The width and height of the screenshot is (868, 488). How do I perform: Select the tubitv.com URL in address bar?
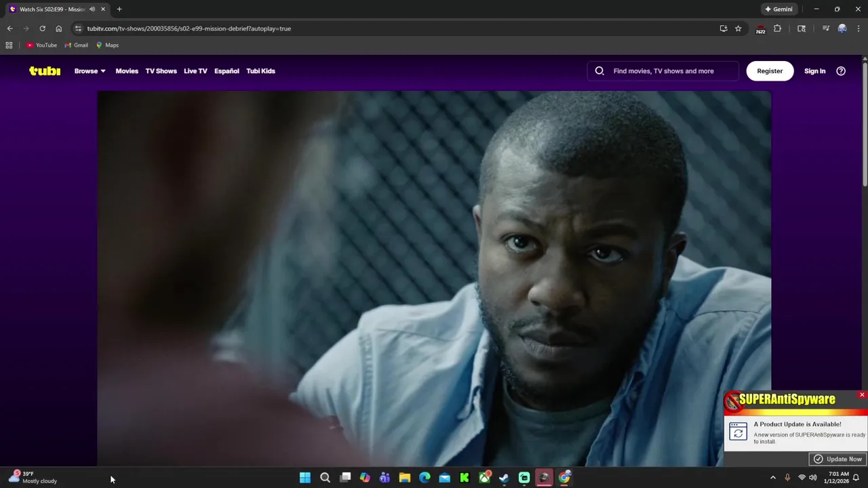pyautogui.click(x=189, y=28)
